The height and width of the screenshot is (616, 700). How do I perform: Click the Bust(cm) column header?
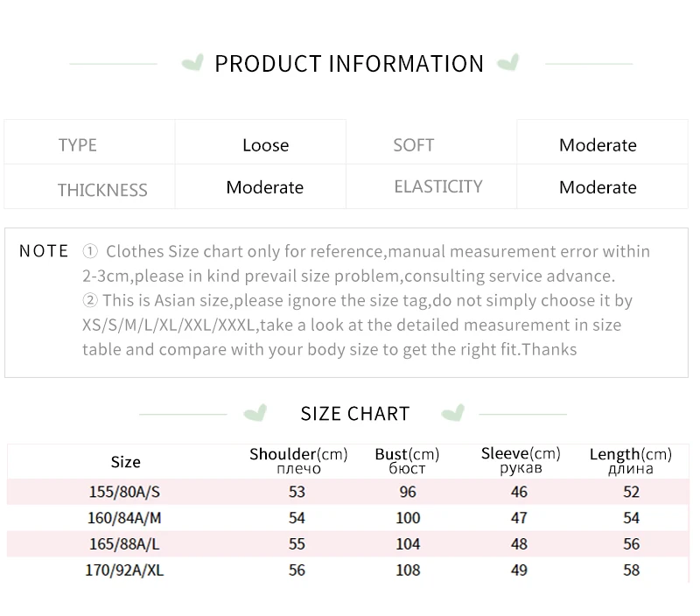coord(407,460)
